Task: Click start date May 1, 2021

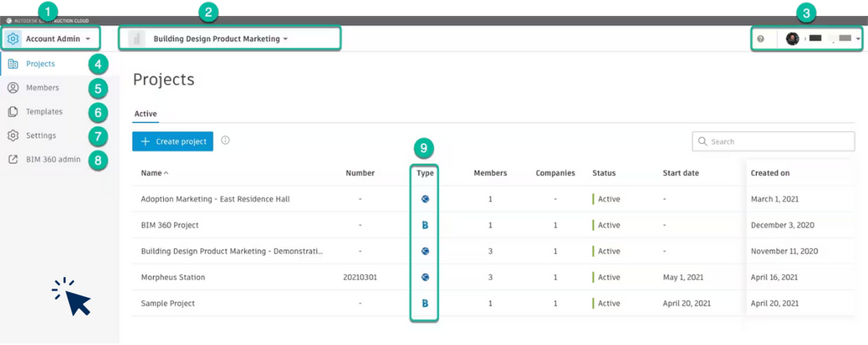Action: pyautogui.click(x=683, y=277)
